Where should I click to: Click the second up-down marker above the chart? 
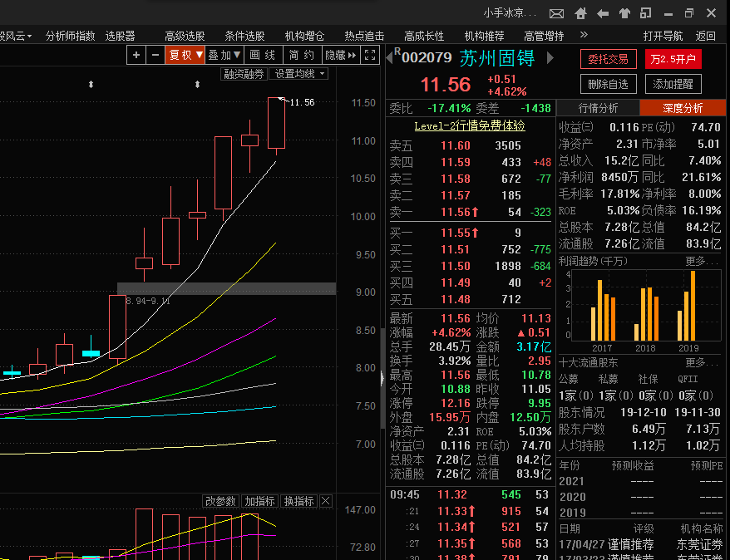(x=197, y=84)
